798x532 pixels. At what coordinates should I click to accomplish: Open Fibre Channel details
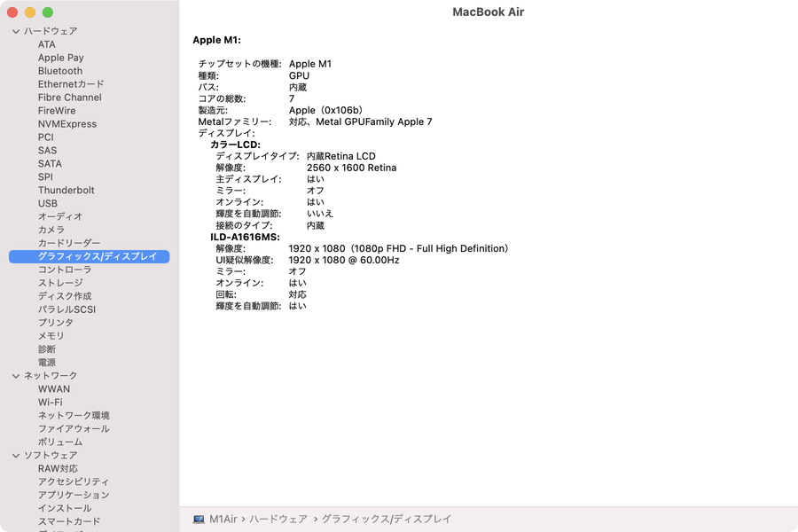pyautogui.click(x=70, y=98)
